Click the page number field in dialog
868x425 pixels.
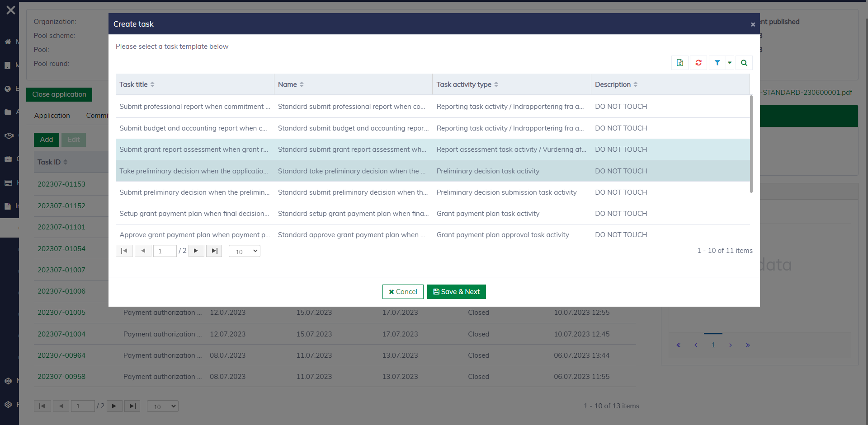point(165,251)
